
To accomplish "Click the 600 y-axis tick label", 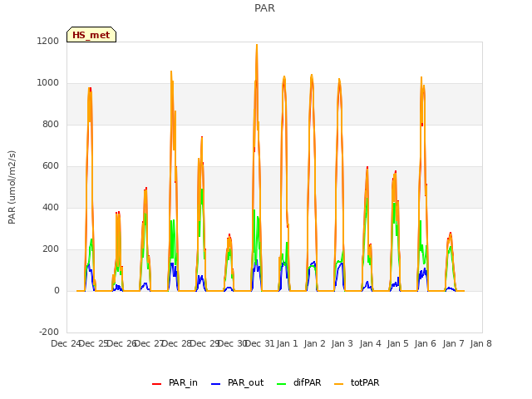I will (51, 166).
